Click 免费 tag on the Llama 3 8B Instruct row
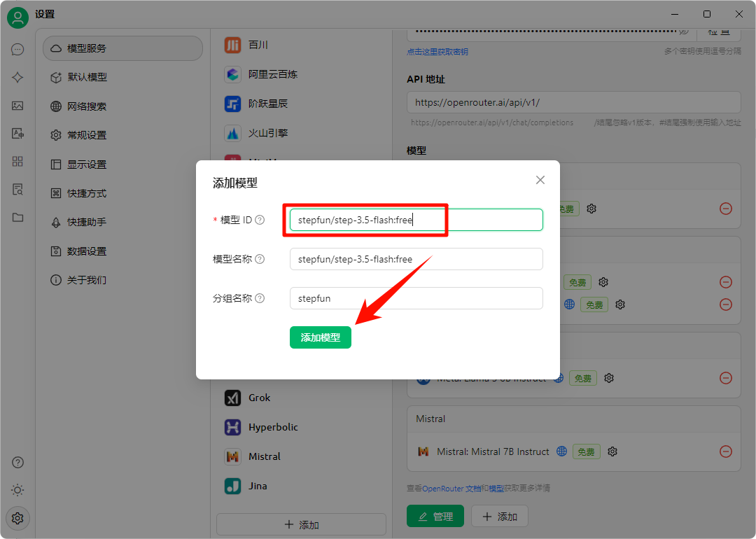Viewport: 756px width, 539px height. pos(583,378)
